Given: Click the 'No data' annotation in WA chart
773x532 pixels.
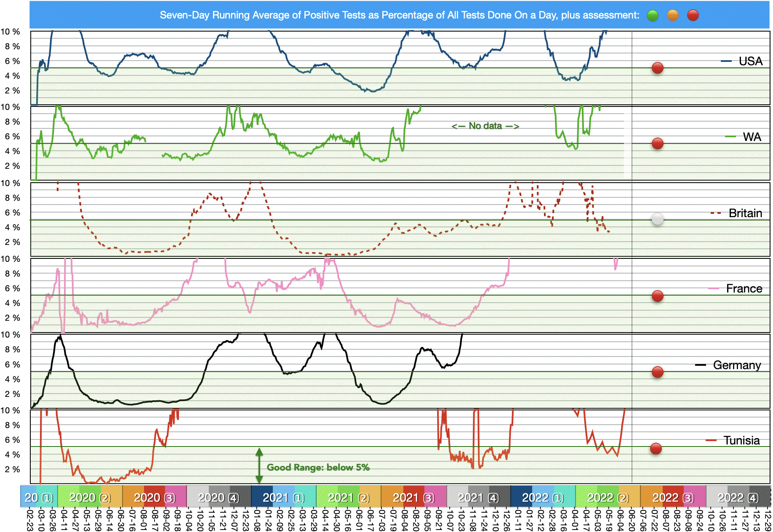Looking at the screenshot, I should coord(485,126).
